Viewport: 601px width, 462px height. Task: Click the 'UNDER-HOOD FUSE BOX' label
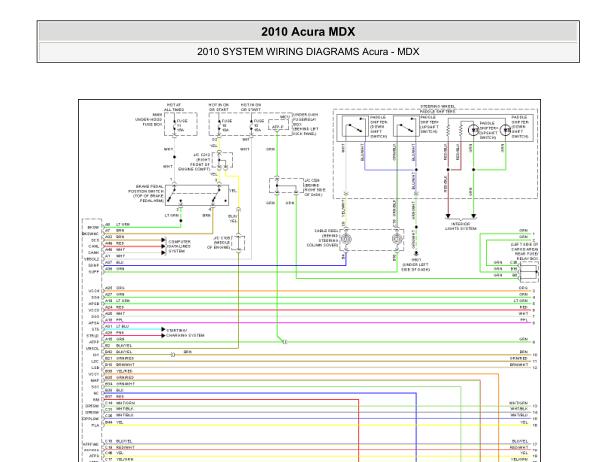149,120
